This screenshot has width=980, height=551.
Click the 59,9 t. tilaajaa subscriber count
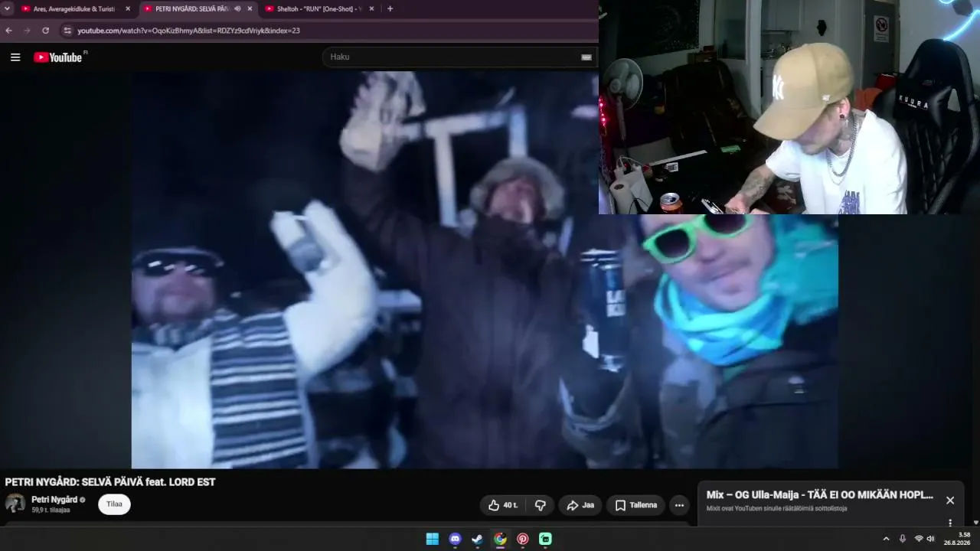point(51,510)
